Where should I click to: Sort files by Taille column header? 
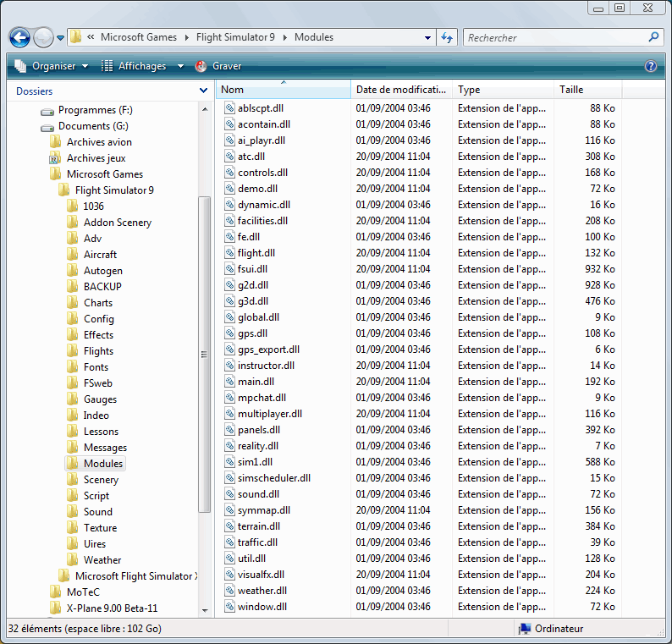coord(587,90)
